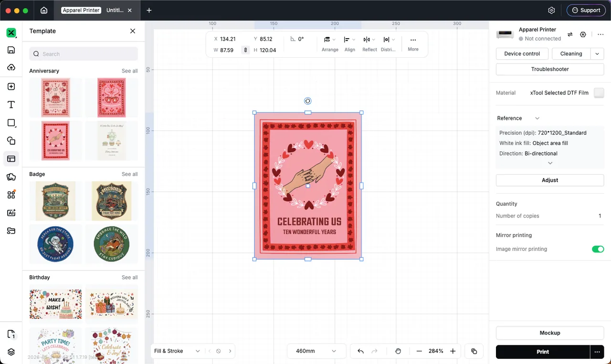Screen dimensions: 611x364
Task: Open settings gear in title bar
Action: (551, 10)
